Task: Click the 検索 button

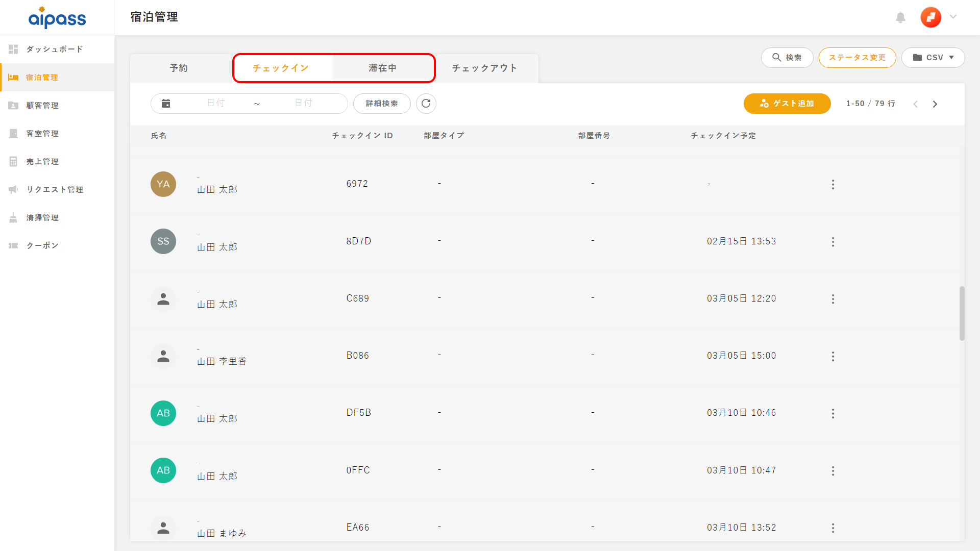Action: 787,58
